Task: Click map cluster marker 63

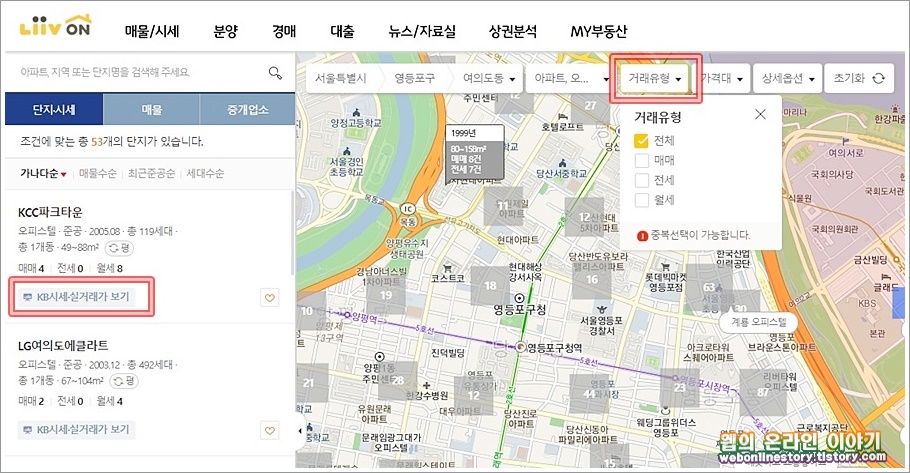Action: coord(709,287)
